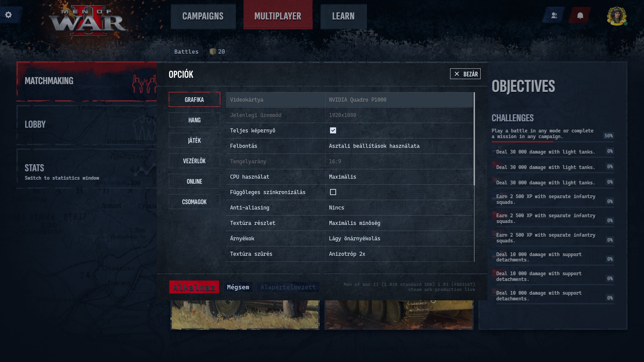This screenshot has height=362, width=644.
Task: Open the notifications bell icon
Action: click(580, 15)
